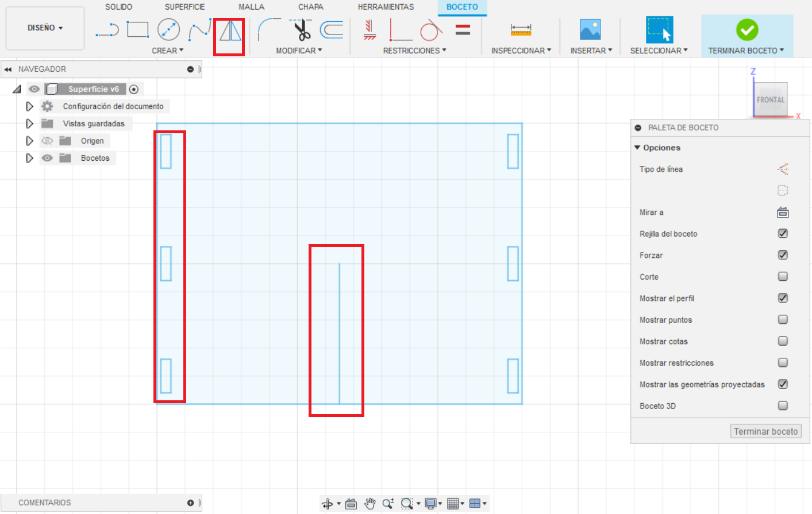This screenshot has width=812, height=514.
Task: Enable Mostrar restricciones checkbox
Action: tap(783, 362)
